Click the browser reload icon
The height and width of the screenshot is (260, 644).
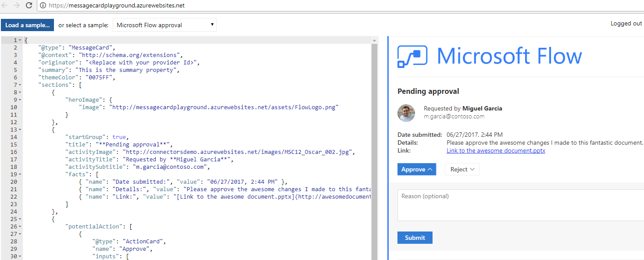29,6
